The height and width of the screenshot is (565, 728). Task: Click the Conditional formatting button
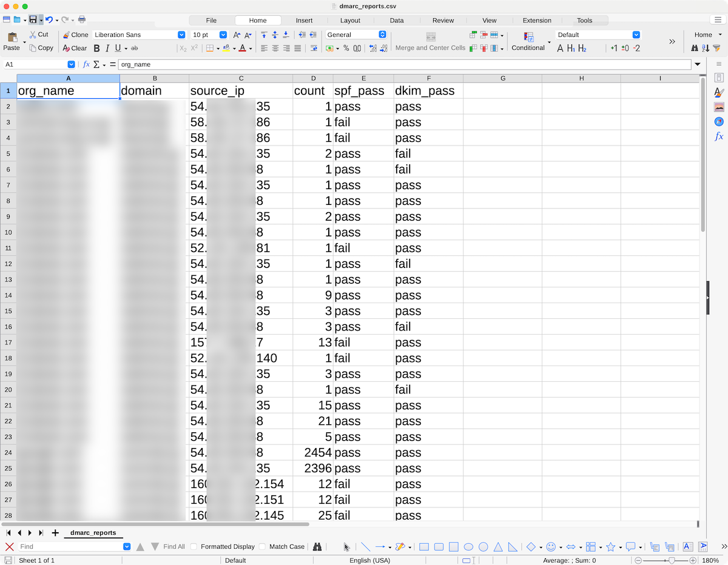(x=528, y=41)
